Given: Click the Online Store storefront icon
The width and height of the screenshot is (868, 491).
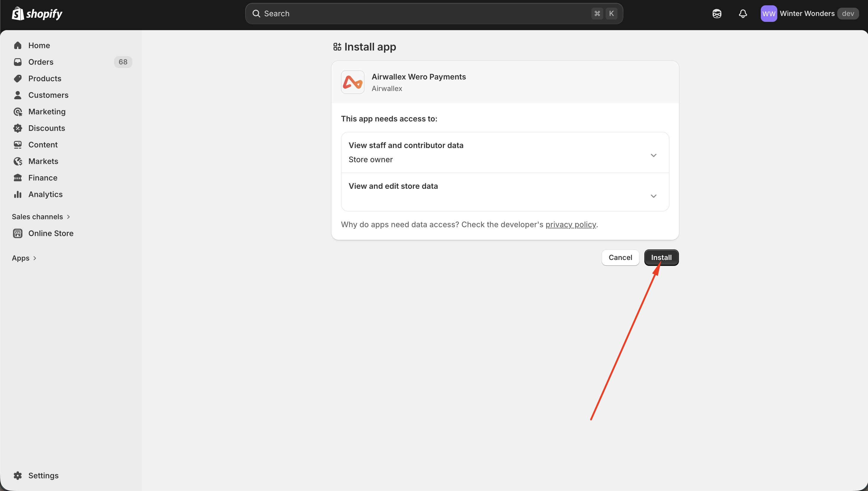Looking at the screenshot, I should click(18, 233).
